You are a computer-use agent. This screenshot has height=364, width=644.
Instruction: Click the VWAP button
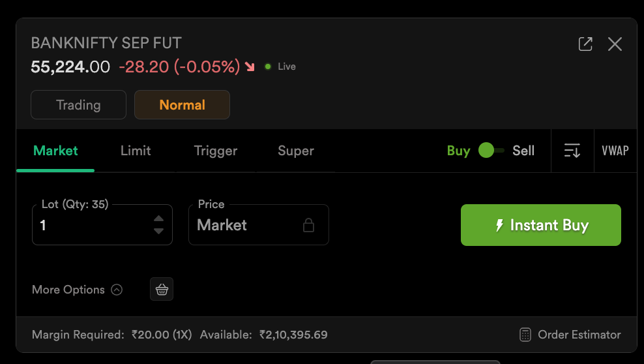click(x=615, y=151)
